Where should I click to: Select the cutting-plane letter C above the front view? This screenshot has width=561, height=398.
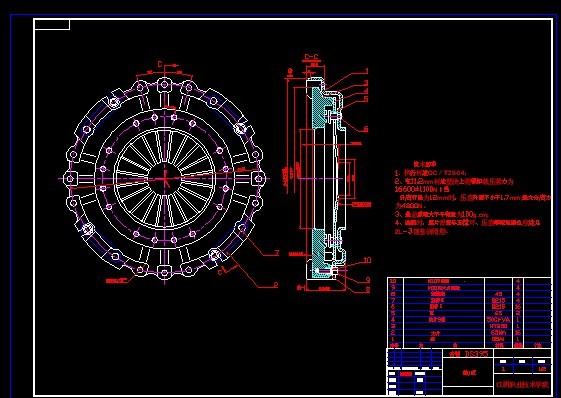[160, 64]
